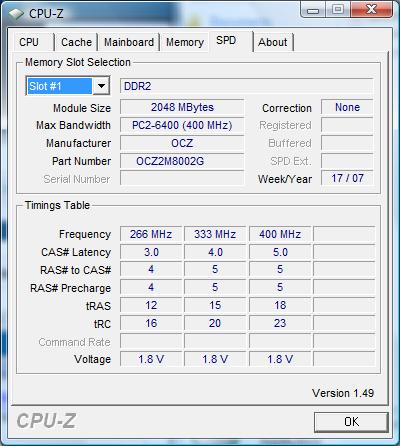
Task: Click the Week/Year label
Action: tap(285, 179)
